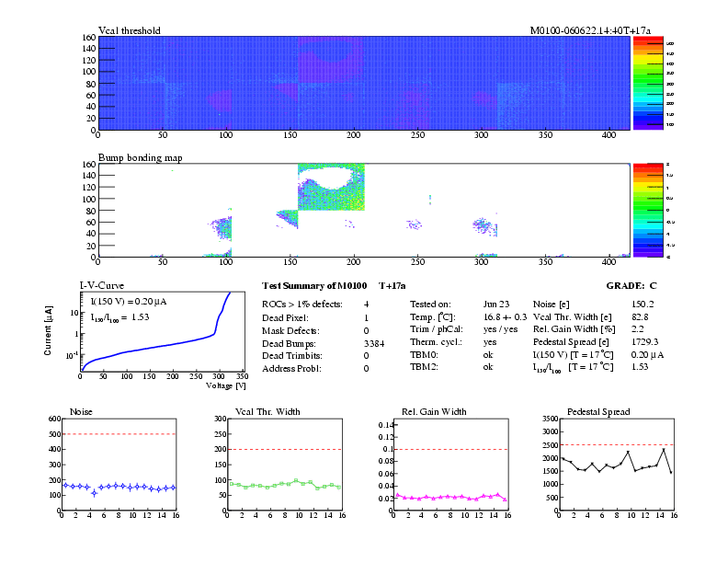The width and height of the screenshot is (728, 563).
Task: Click the Vcal threshold color scale bar
Action: click(x=648, y=84)
